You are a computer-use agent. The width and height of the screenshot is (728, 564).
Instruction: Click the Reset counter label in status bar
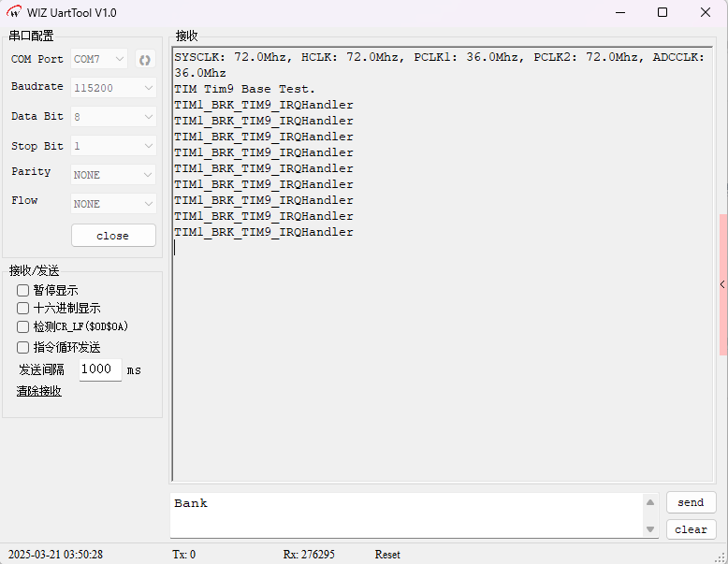tap(387, 555)
